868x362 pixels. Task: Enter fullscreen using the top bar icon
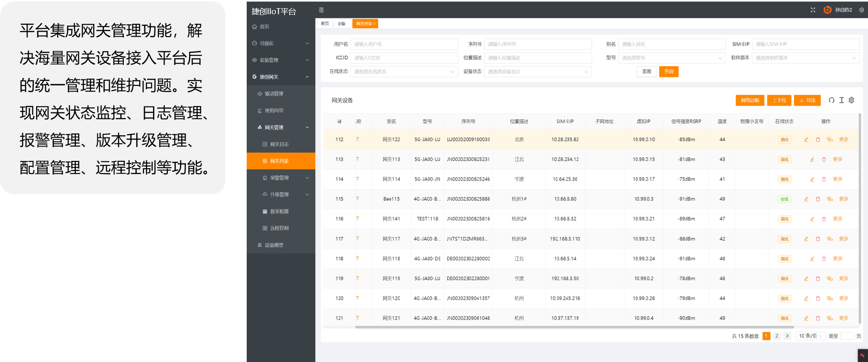(x=813, y=10)
